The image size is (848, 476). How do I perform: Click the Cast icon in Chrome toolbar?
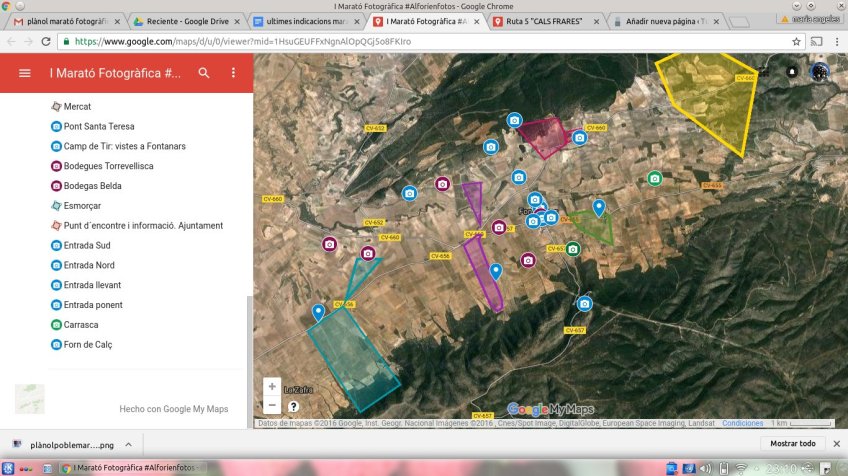[x=816, y=42]
